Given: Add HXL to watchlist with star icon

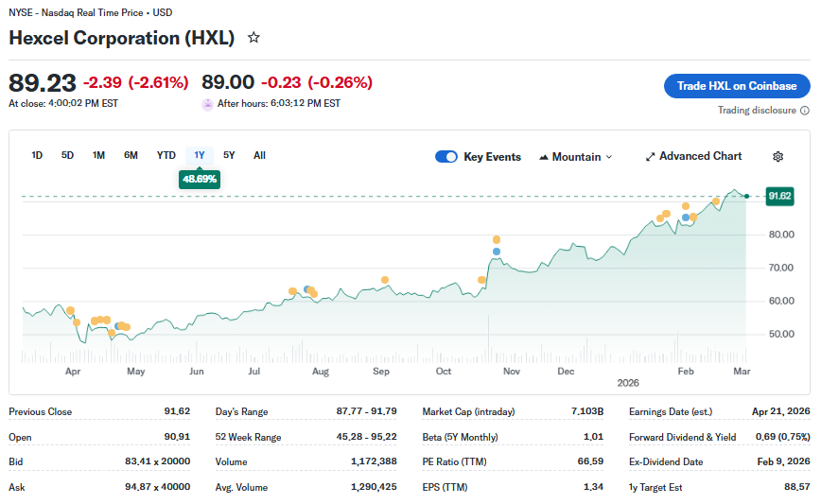Looking at the screenshot, I should (x=253, y=38).
